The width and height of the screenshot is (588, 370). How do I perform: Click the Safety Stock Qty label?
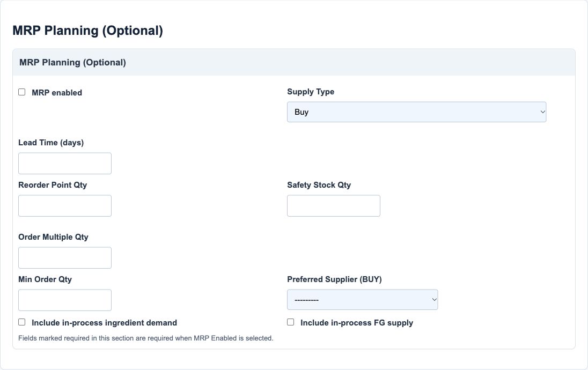coord(319,185)
